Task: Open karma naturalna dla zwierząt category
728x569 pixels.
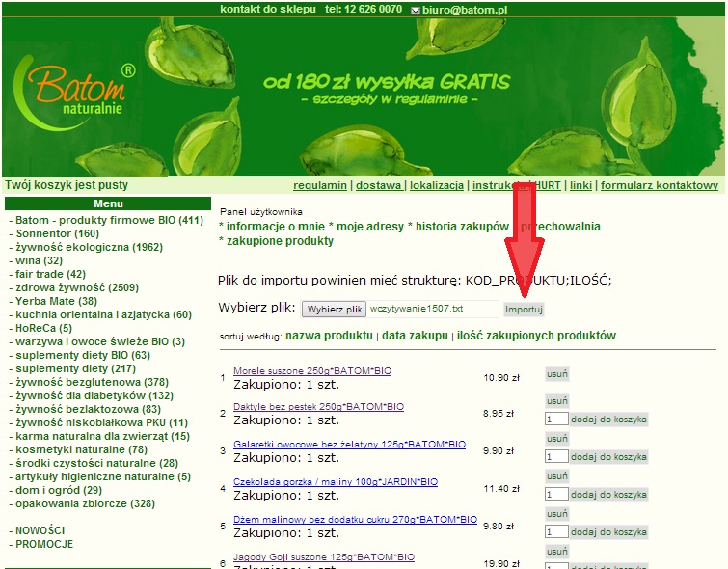Action: pyautogui.click(x=102, y=436)
